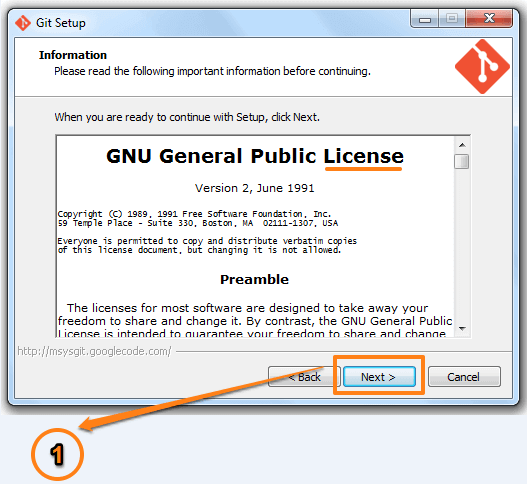
Task: Click the disabled maximize button
Action: (452, 18)
